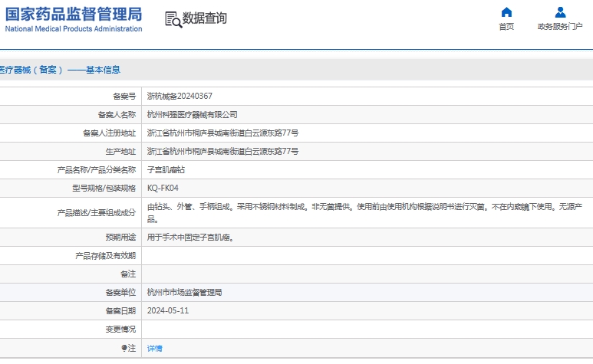Open the 数据查询 heading
Image resolution: width=593 pixels, height=364 pixels.
coord(205,18)
